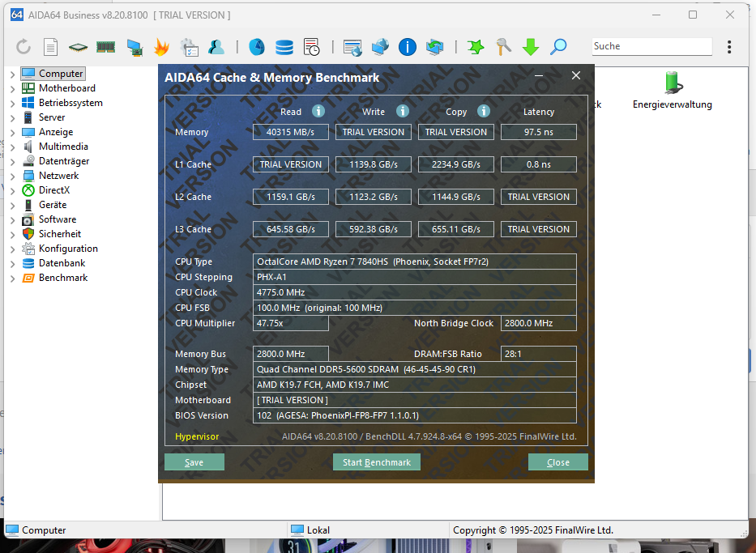The width and height of the screenshot is (756, 553).
Task: Click the Close button in benchmark dialog
Action: pyautogui.click(x=557, y=462)
